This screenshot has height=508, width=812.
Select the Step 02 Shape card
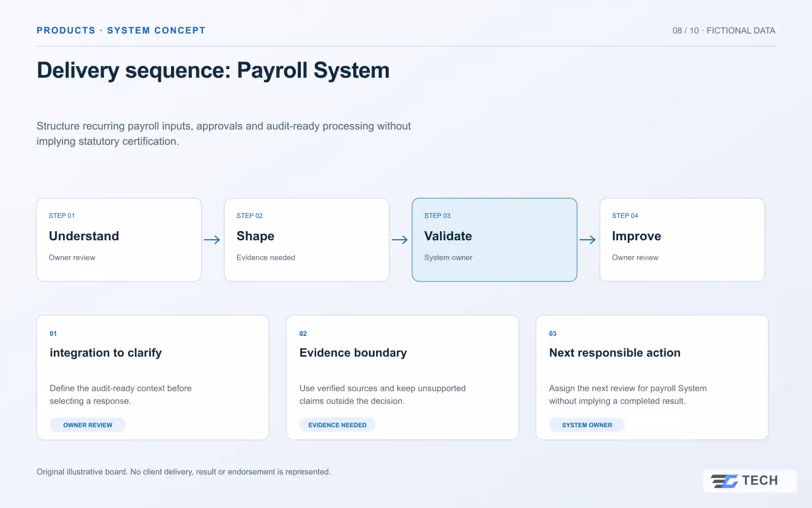[x=307, y=240]
